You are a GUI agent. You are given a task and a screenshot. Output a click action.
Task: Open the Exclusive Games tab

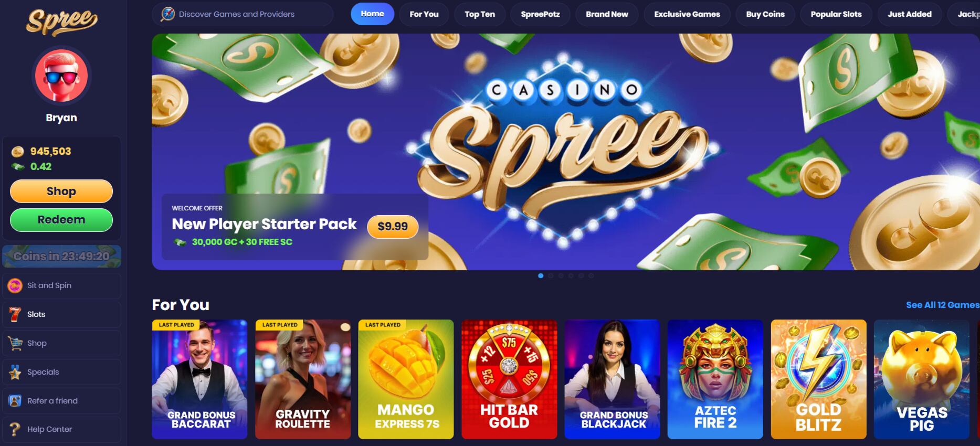tap(687, 14)
